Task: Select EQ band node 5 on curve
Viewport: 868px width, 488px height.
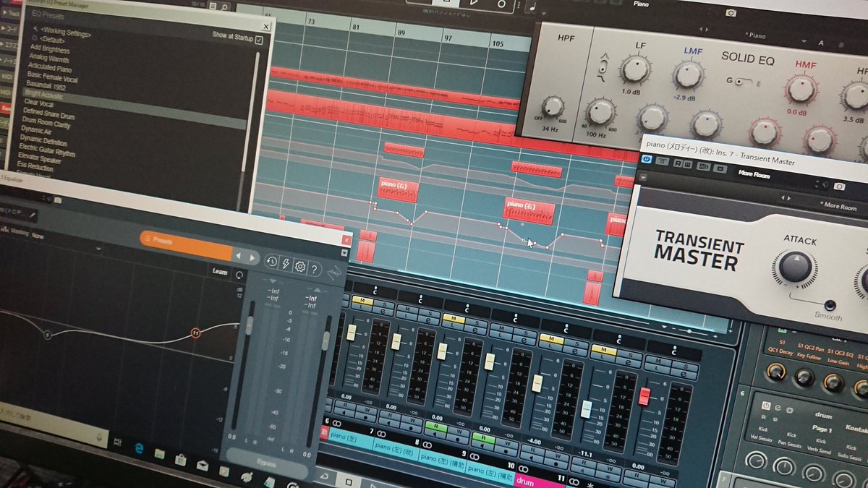Action: point(48,335)
